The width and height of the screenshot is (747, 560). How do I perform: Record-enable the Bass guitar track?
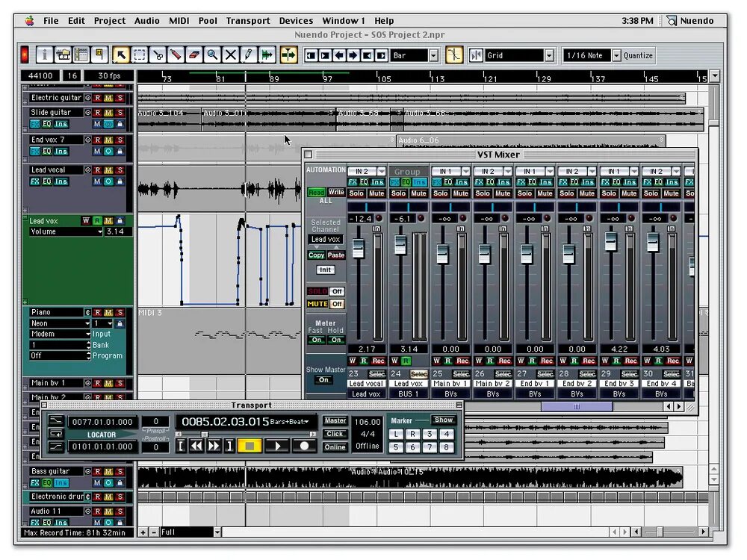[x=97, y=471]
